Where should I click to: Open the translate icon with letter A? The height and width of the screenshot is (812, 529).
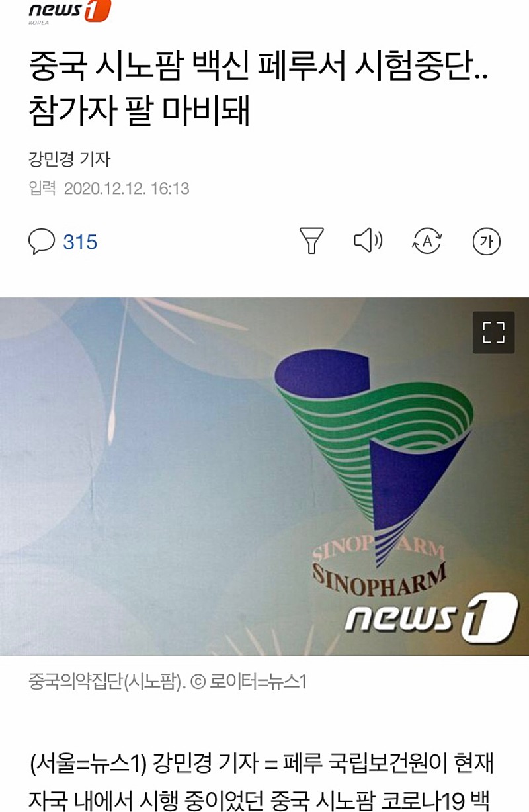click(x=427, y=242)
